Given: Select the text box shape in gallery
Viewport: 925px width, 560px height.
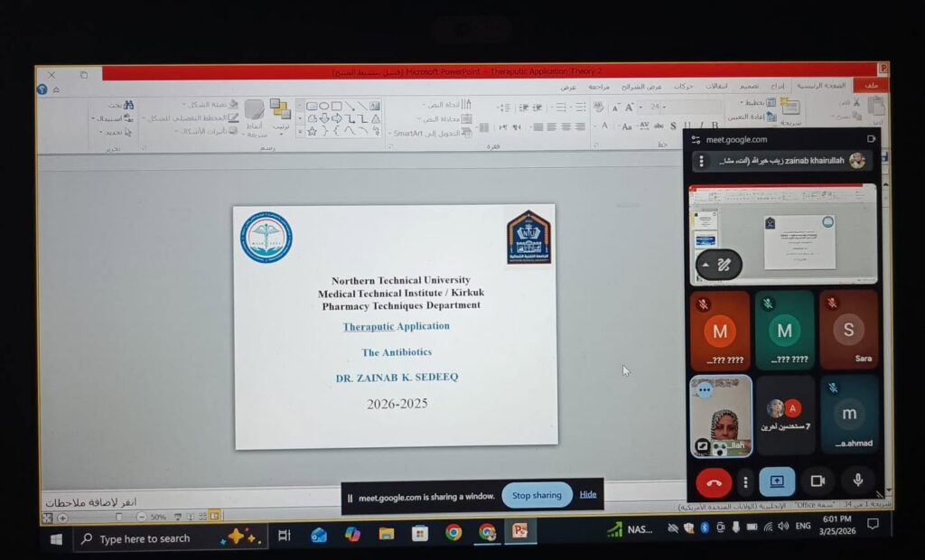Looking at the screenshot, I should pos(375,106).
